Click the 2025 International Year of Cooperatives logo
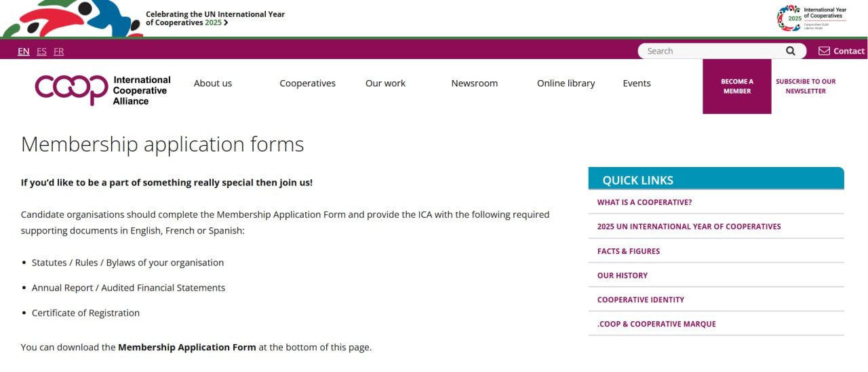The width and height of the screenshot is (868, 372). tap(812, 18)
